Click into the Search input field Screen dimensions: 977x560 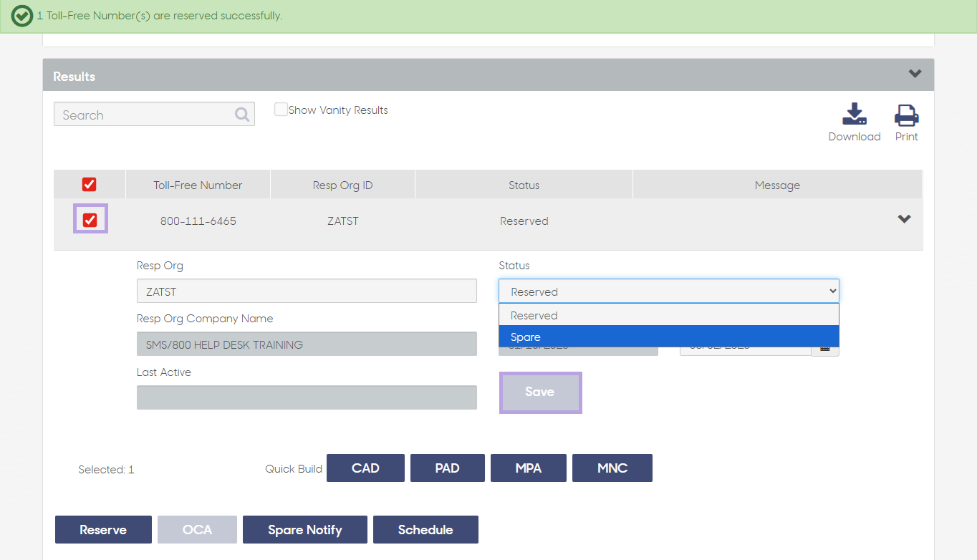(154, 115)
